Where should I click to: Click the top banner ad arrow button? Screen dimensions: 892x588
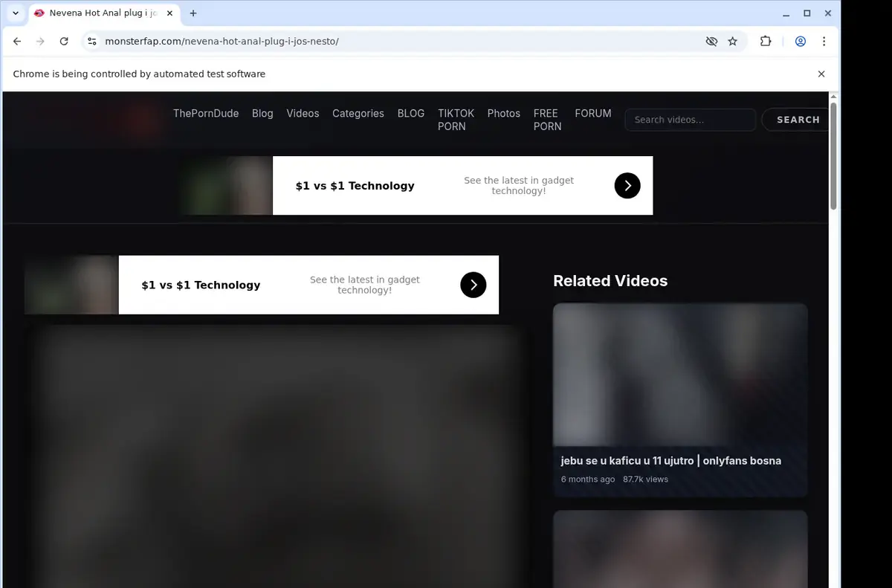[627, 186]
